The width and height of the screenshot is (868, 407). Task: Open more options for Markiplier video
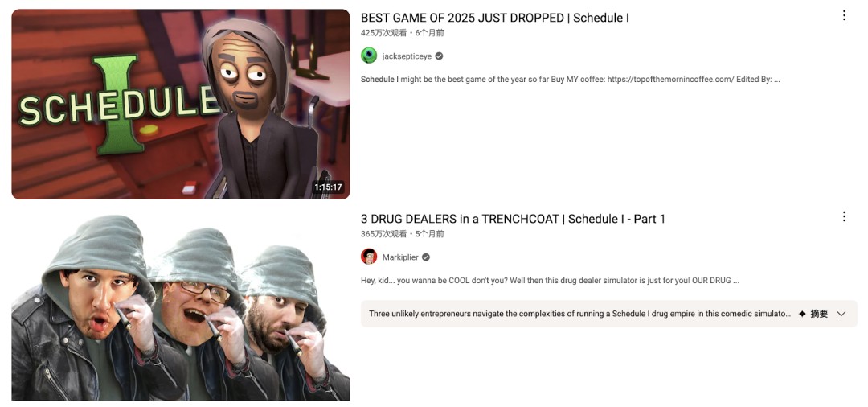(844, 216)
